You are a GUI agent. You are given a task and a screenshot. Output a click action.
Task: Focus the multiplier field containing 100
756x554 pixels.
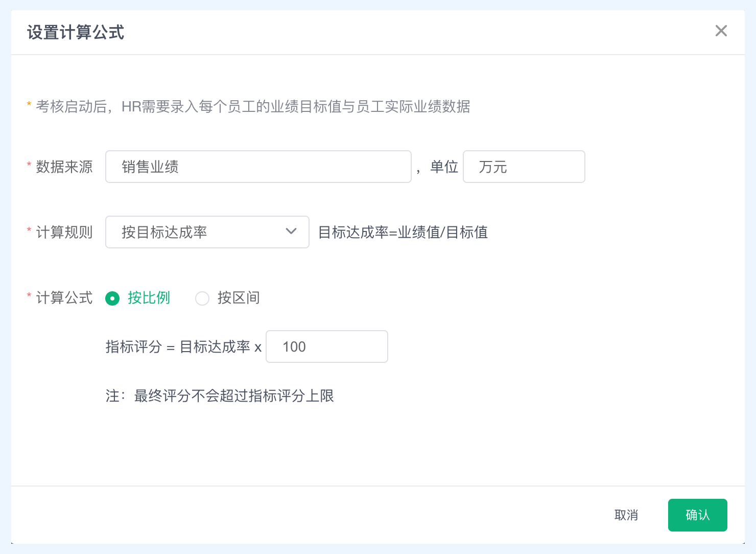point(326,347)
